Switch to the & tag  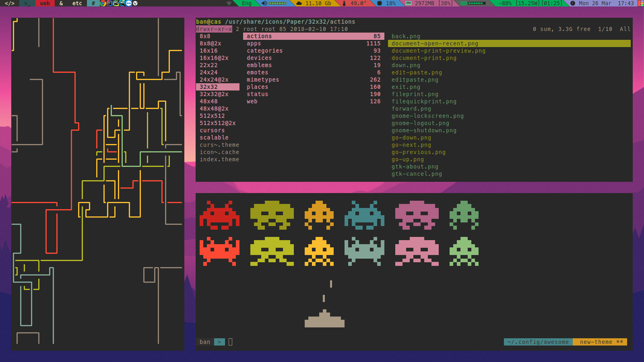(61, 3)
